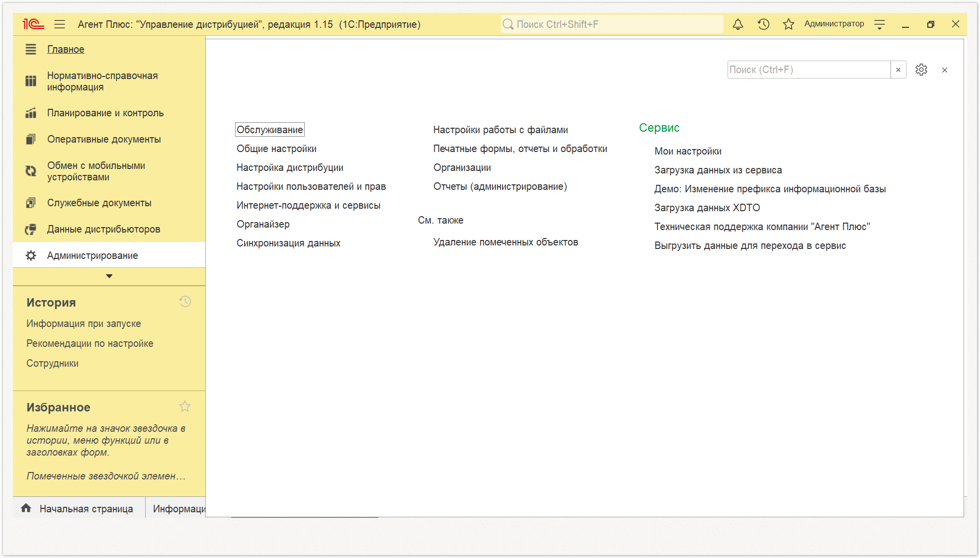Open Планирование и контроль section

105,113
